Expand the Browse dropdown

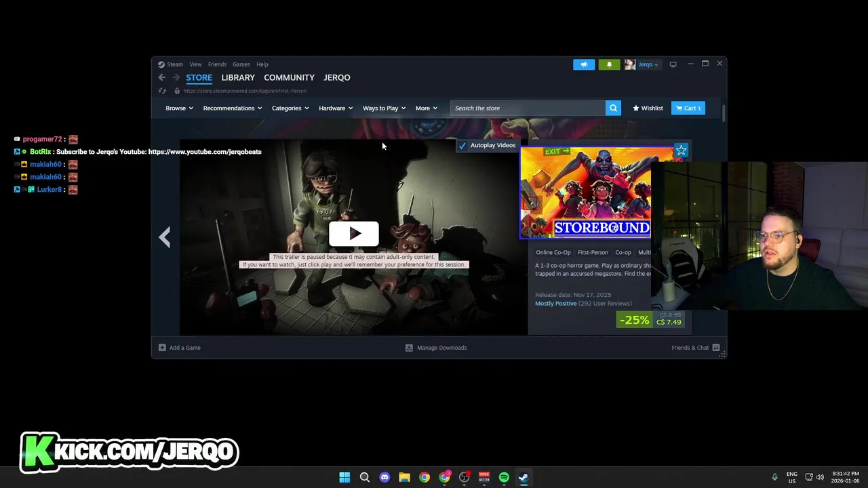click(179, 108)
